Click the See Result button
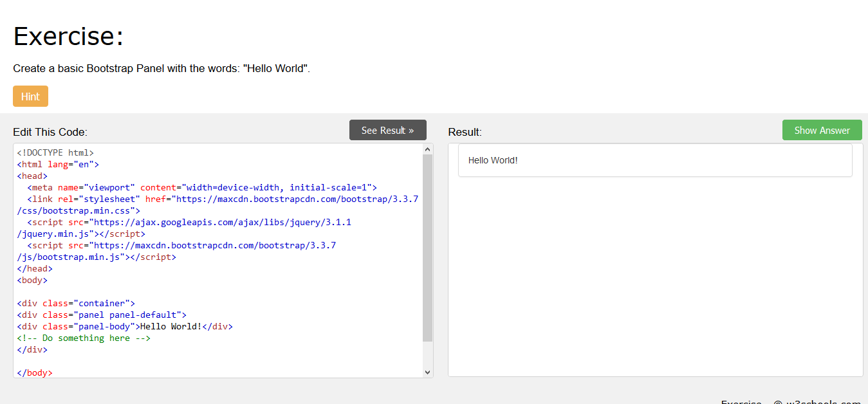 click(387, 130)
